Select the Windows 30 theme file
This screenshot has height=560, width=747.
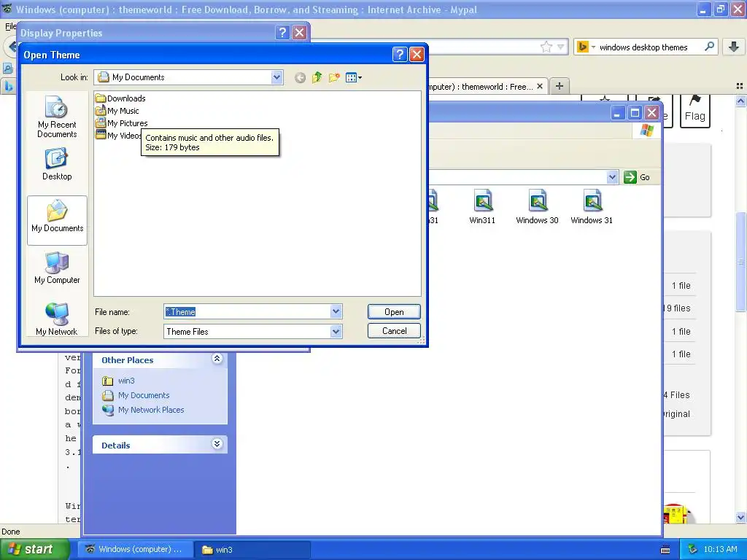tap(537, 206)
